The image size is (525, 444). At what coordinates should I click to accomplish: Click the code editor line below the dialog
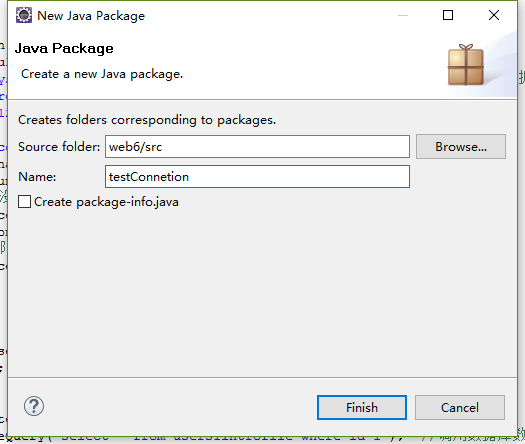[262, 439]
